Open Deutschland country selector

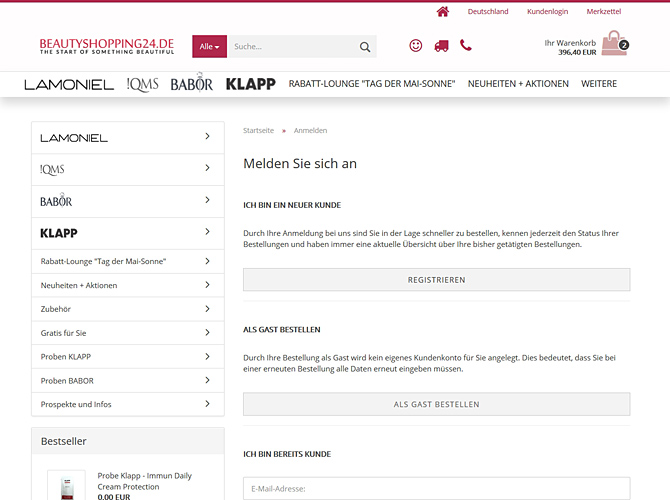pos(488,12)
